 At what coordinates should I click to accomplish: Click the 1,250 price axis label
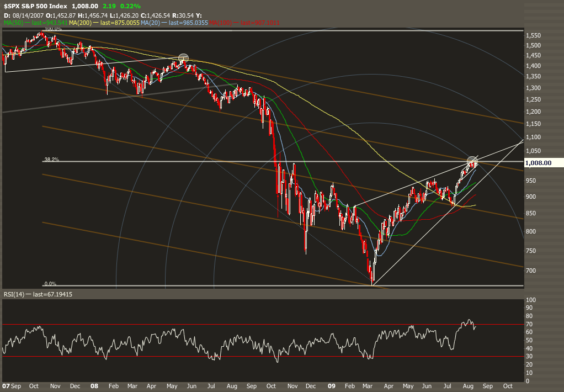pyautogui.click(x=533, y=100)
